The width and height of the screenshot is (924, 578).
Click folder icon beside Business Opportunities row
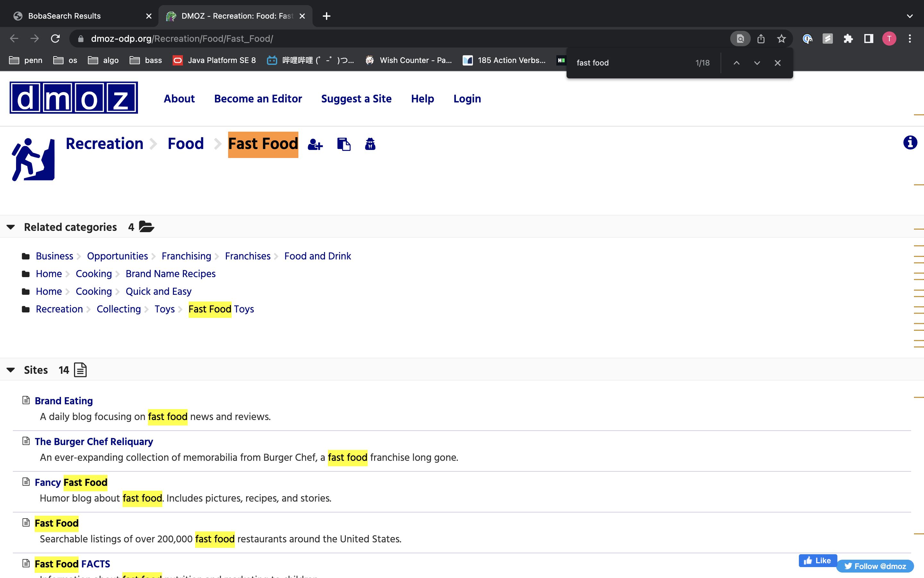(x=26, y=256)
